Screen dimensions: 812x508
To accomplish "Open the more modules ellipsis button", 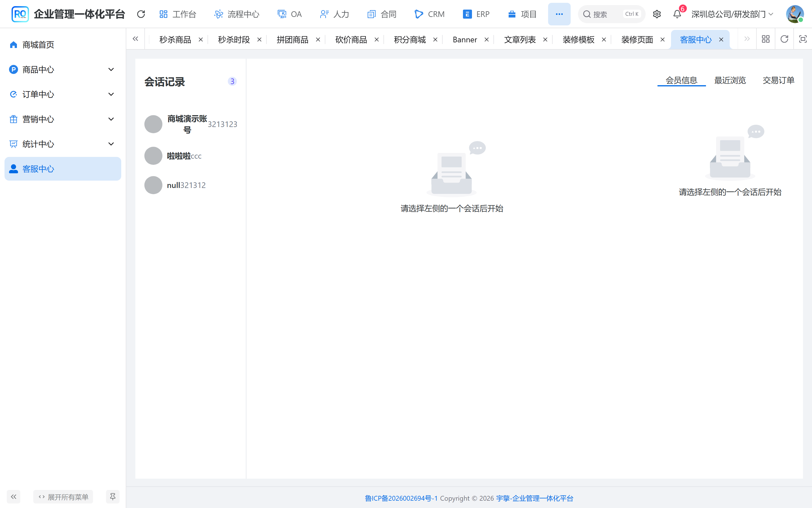I will [559, 14].
